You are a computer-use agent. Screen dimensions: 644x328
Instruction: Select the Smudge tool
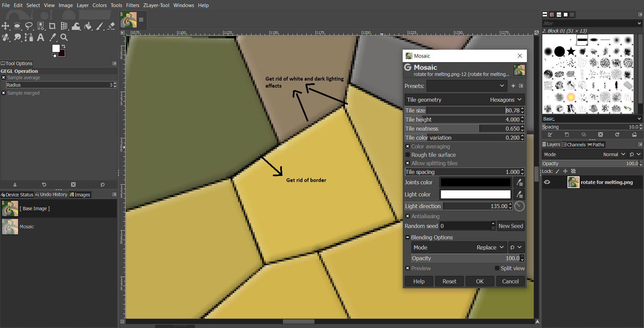tap(17, 37)
